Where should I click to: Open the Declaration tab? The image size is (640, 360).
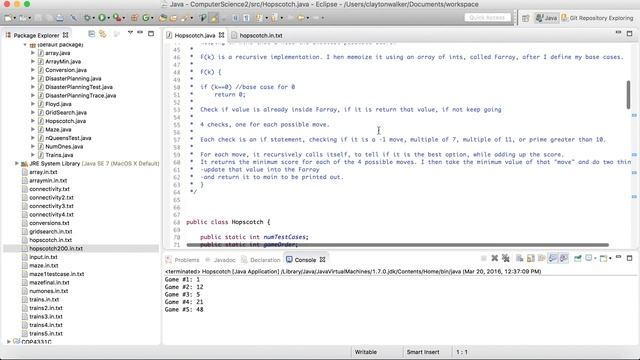(265, 260)
